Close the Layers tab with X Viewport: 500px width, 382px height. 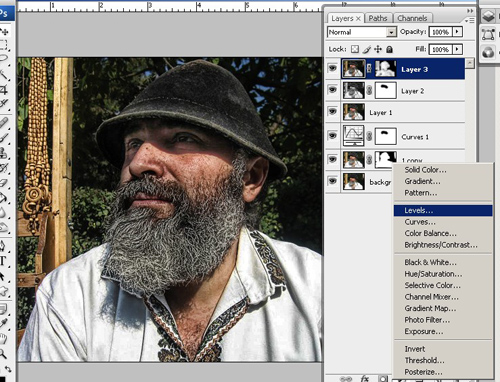pyautogui.click(x=358, y=19)
